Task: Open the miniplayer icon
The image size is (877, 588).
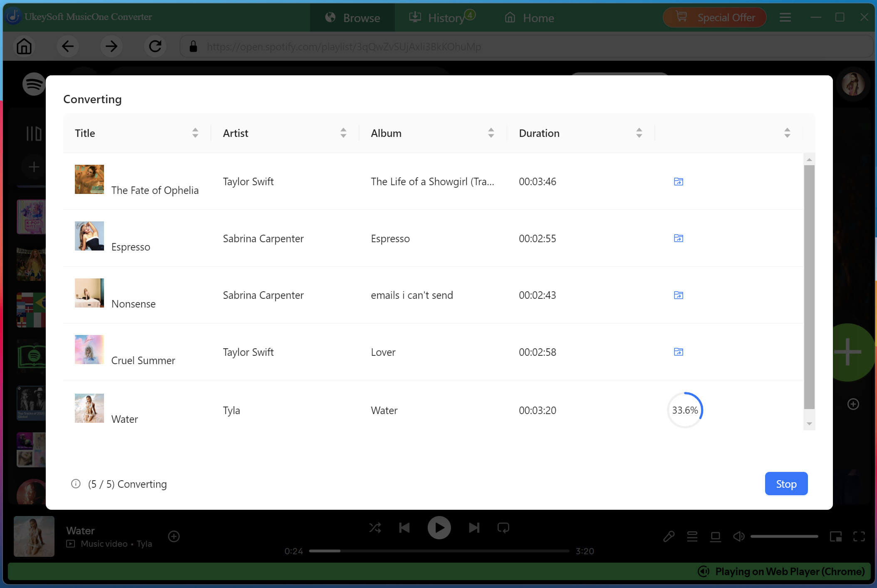Action: coord(836,536)
